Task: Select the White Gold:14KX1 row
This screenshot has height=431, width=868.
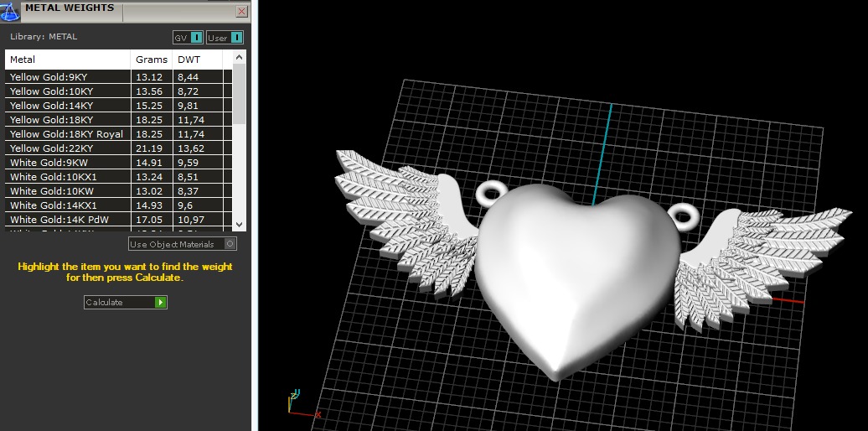Action: point(119,205)
